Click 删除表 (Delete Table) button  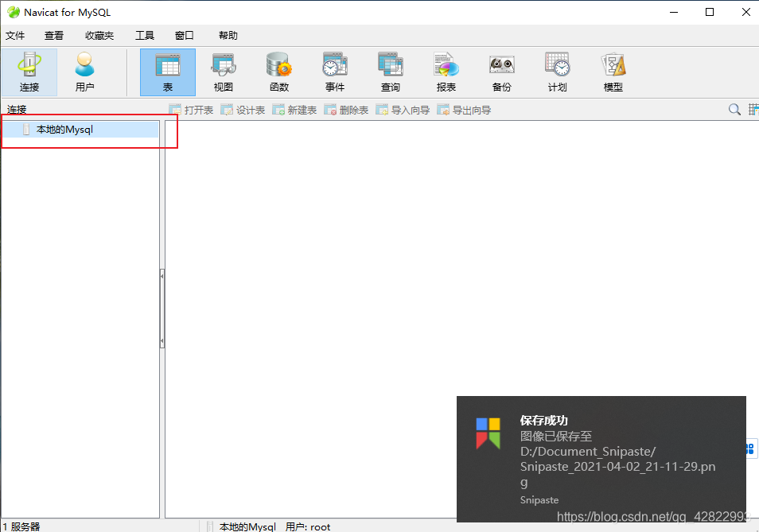coord(347,111)
